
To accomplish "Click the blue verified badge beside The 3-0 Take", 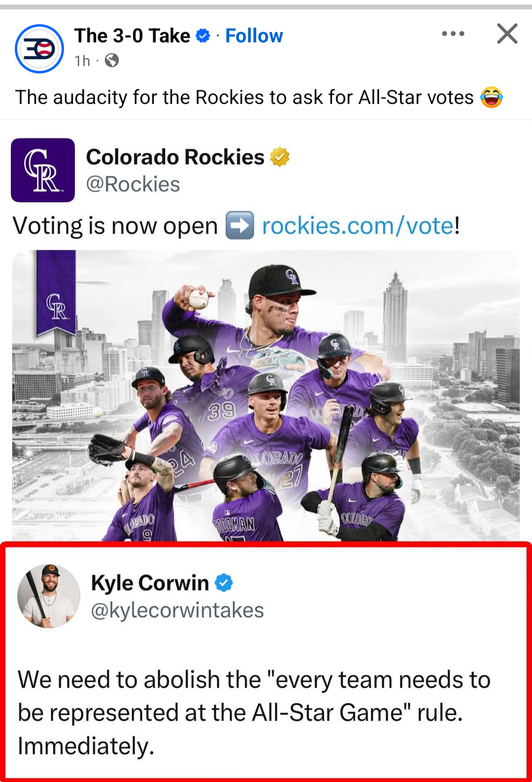I will [203, 35].
